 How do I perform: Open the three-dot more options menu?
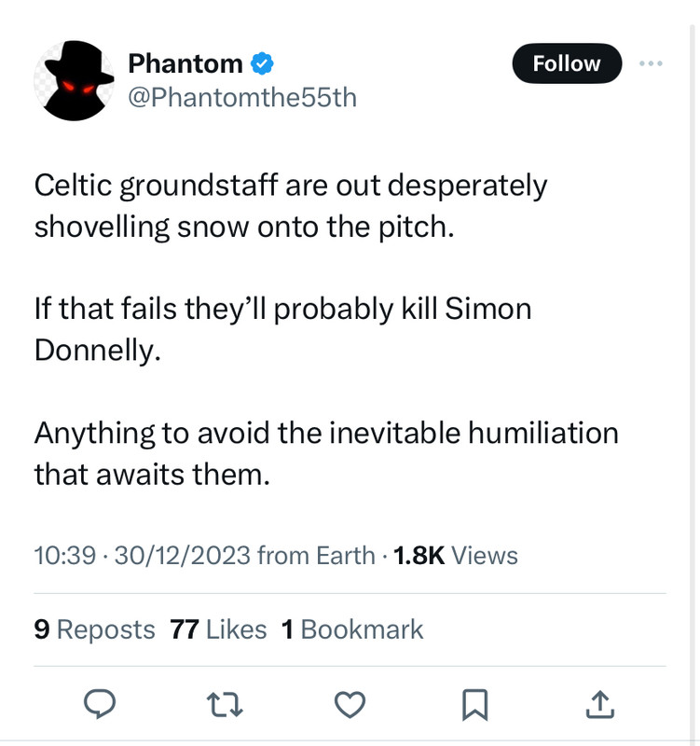(x=651, y=63)
